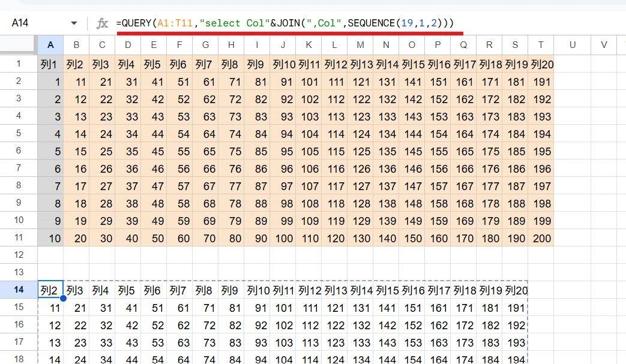Click cell S14 containing 列20
The width and height of the screenshot is (626, 364).
point(515,290)
